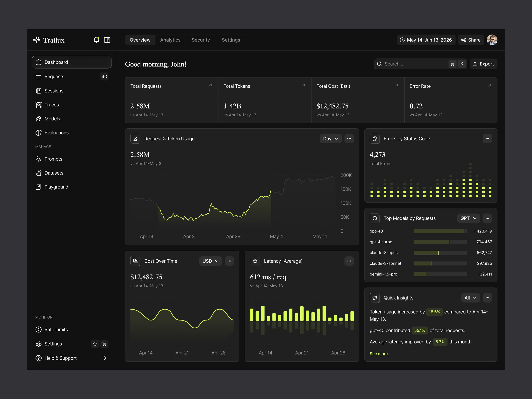Click the sidebar Settings gear icon

(x=38, y=344)
